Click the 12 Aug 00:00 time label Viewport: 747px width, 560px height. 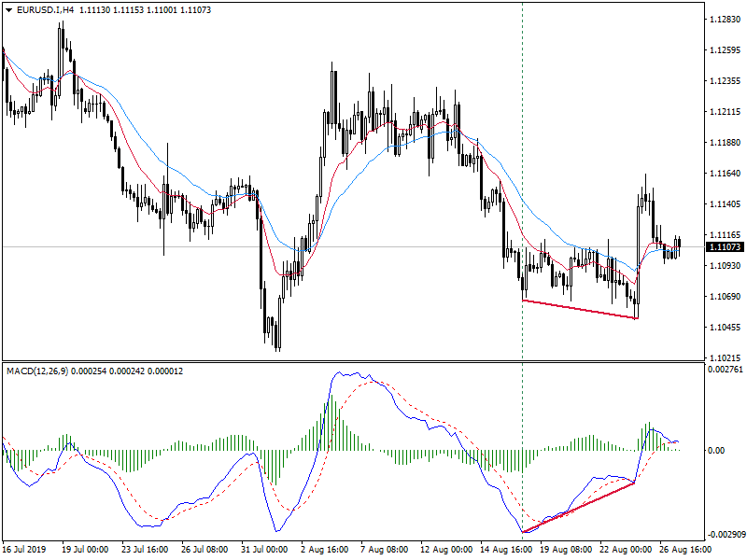[446, 550]
